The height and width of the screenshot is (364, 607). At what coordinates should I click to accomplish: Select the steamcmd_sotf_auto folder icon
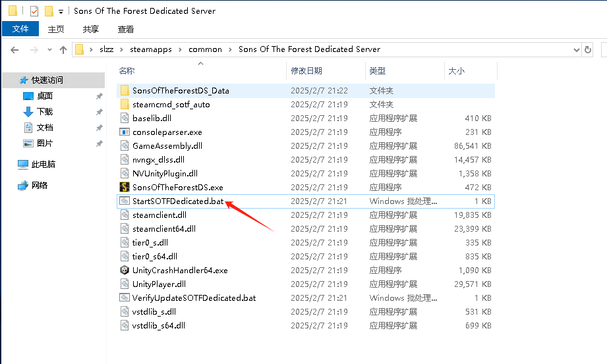125,105
